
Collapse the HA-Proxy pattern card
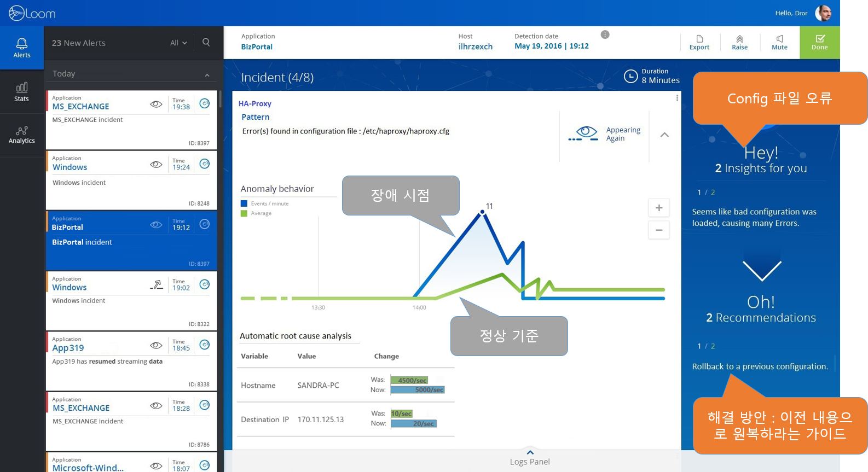[664, 135]
